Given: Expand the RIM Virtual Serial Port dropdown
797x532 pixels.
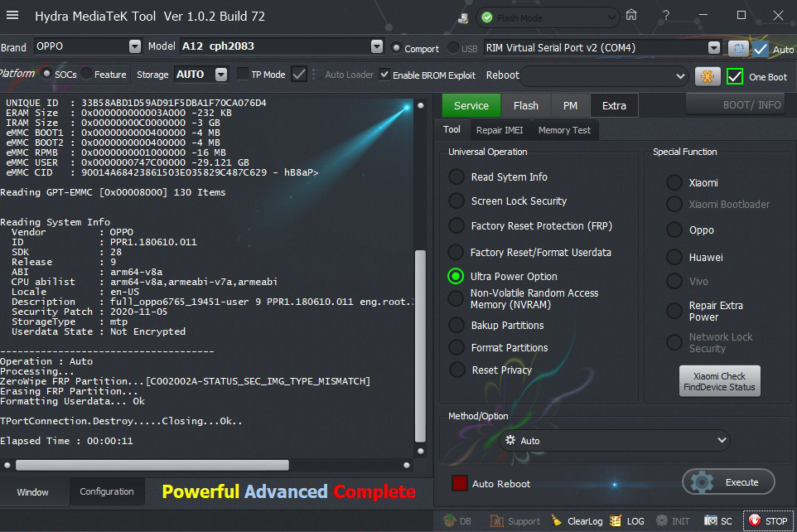Looking at the screenshot, I should click(x=714, y=48).
